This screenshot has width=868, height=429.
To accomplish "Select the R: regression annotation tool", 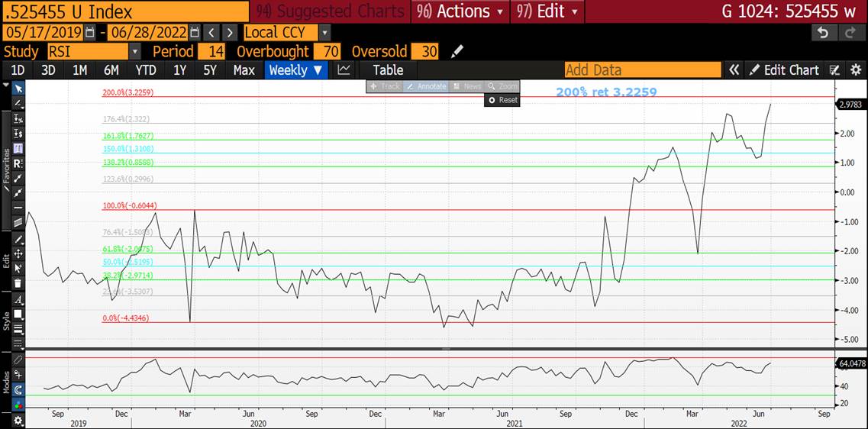I will click(18, 164).
